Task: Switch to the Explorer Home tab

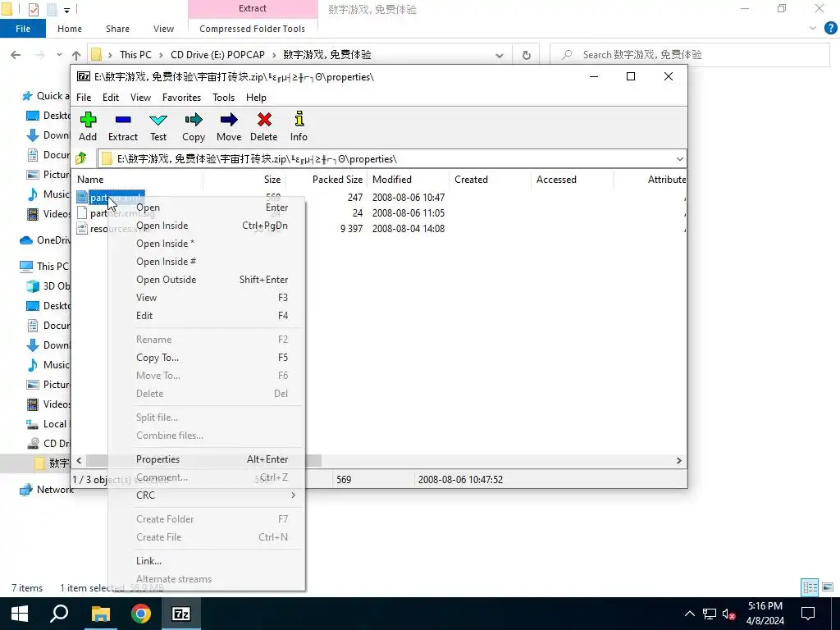Action: (70, 29)
